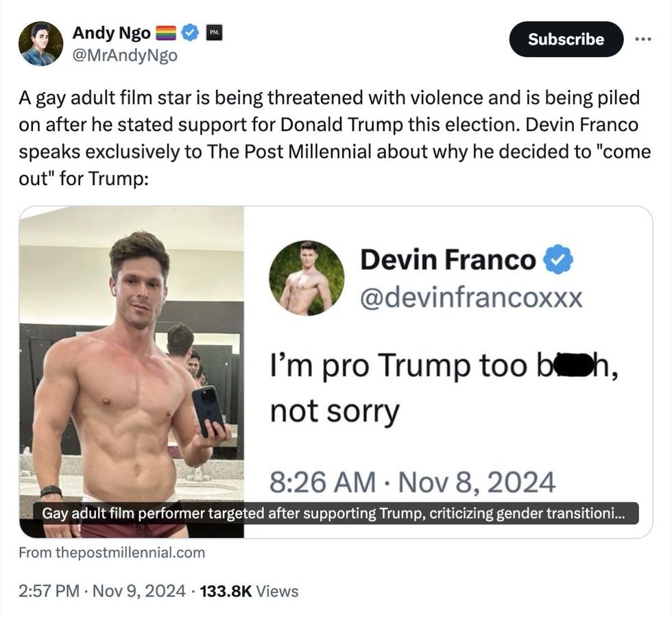Click the Subscribe button
This screenshot has width=672, height=617.
point(566,39)
